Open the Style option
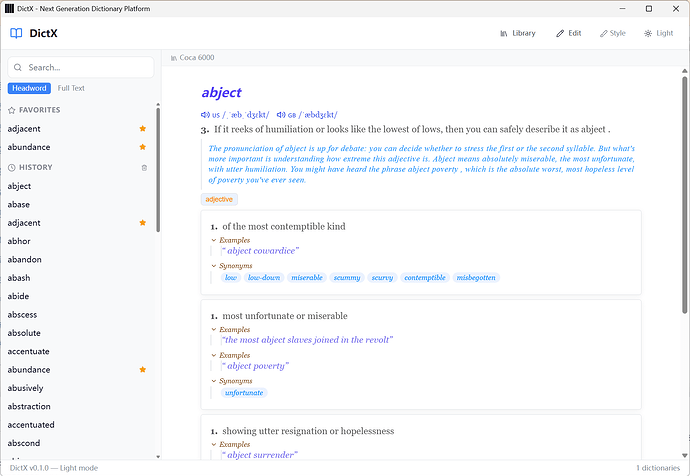This screenshot has width=690, height=476. click(x=613, y=33)
